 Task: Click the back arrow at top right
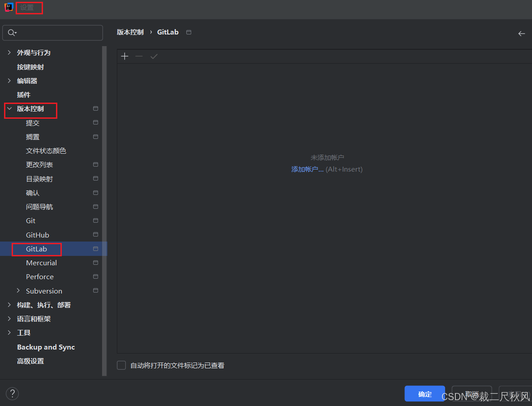521,33
